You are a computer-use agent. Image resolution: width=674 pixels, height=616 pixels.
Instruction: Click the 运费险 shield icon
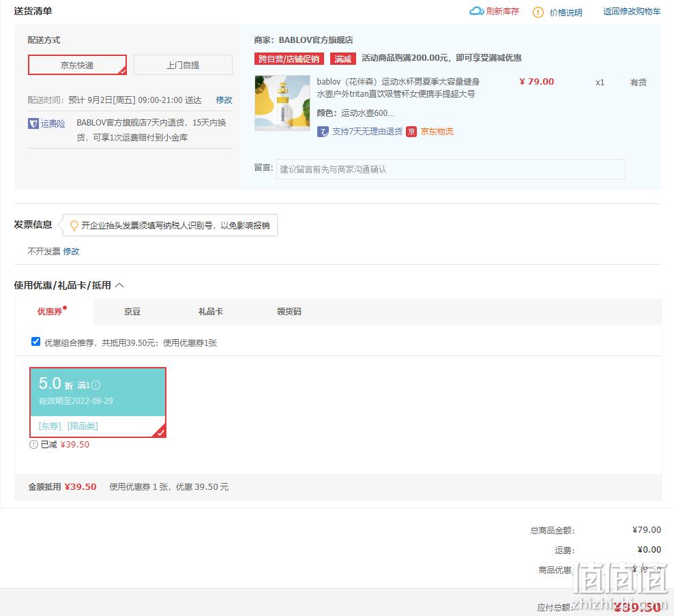(33, 123)
